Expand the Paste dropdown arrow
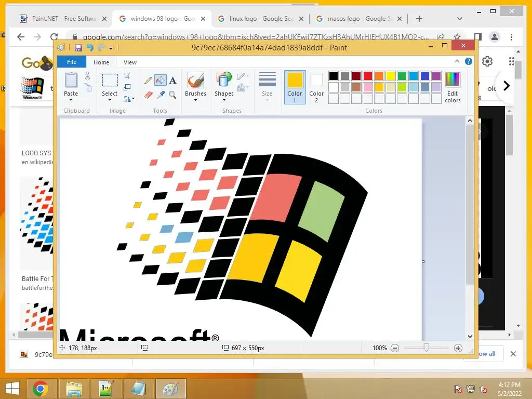 (71, 100)
